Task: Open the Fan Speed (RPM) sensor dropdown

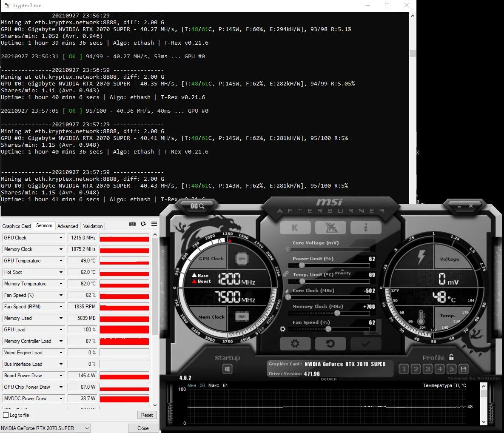Action: click(x=61, y=307)
